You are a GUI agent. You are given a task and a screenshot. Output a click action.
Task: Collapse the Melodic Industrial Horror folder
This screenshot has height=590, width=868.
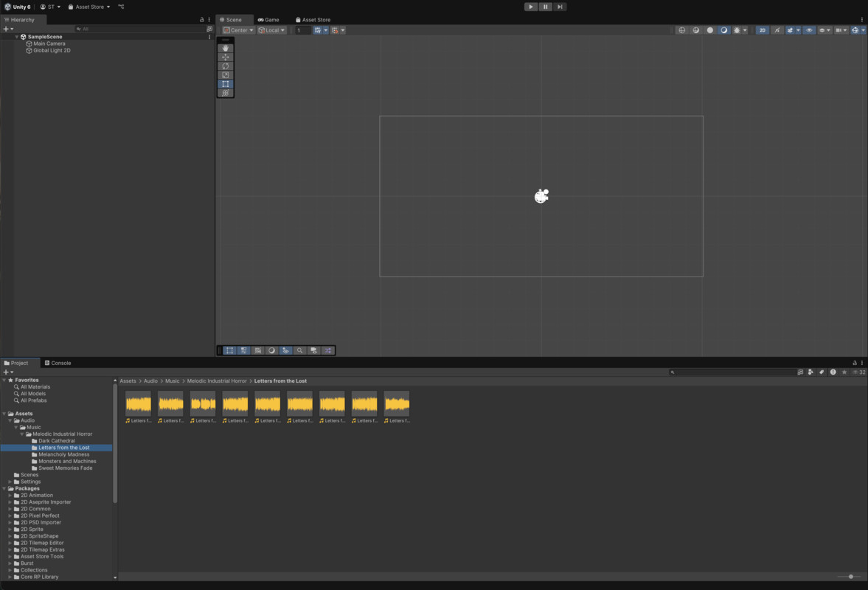22,434
